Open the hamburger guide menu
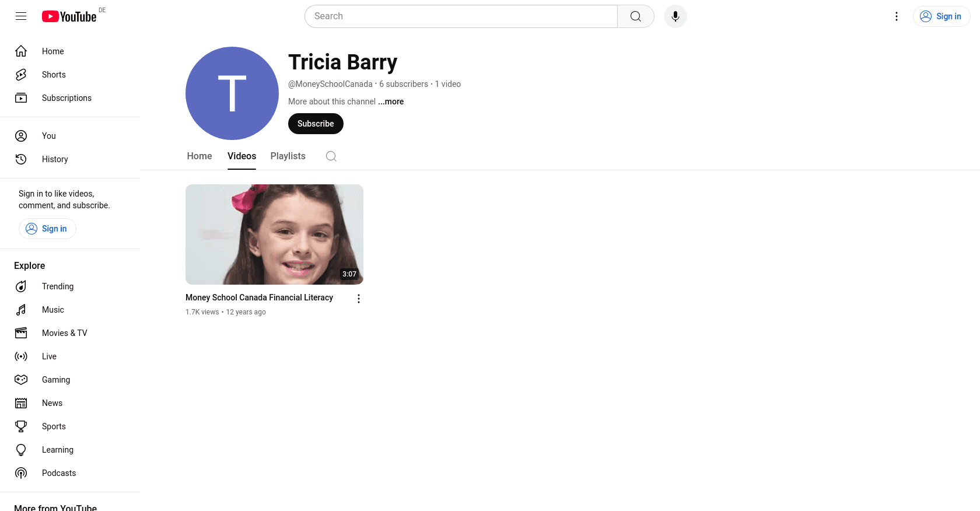The image size is (980, 511). (x=21, y=16)
